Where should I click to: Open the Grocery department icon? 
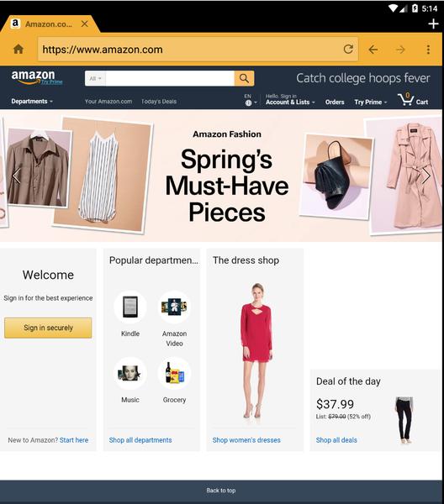click(x=174, y=373)
